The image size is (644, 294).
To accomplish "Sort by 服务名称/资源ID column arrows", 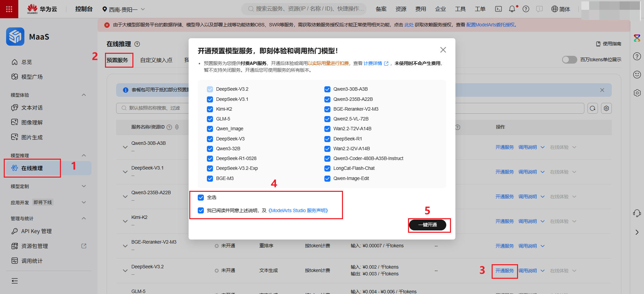I will pos(177,127).
